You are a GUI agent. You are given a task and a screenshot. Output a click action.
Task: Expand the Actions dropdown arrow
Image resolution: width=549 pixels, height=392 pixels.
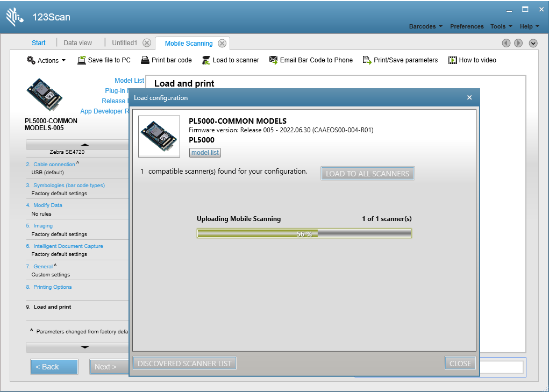63,60
